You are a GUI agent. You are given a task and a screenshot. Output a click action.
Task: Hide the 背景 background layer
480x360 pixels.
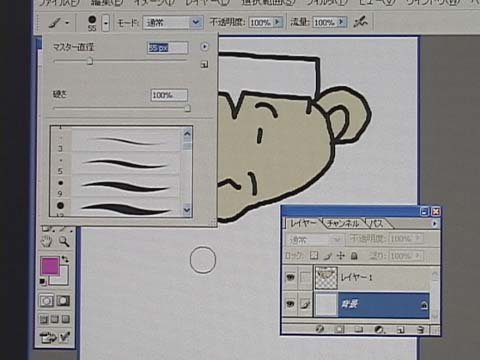[290, 304]
